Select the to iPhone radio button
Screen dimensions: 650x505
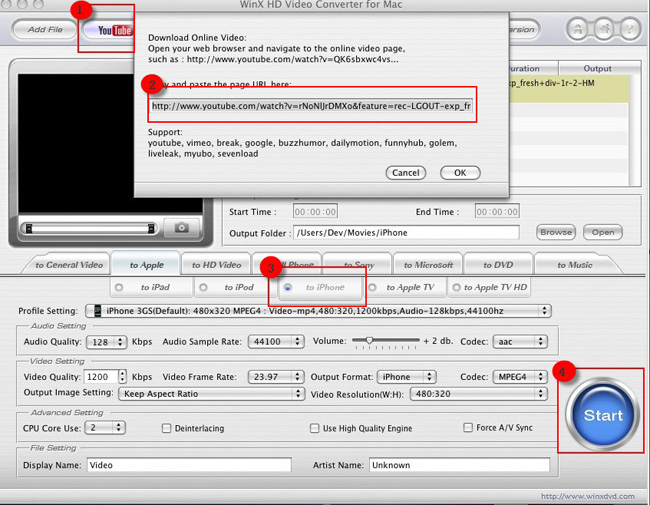[x=288, y=287]
